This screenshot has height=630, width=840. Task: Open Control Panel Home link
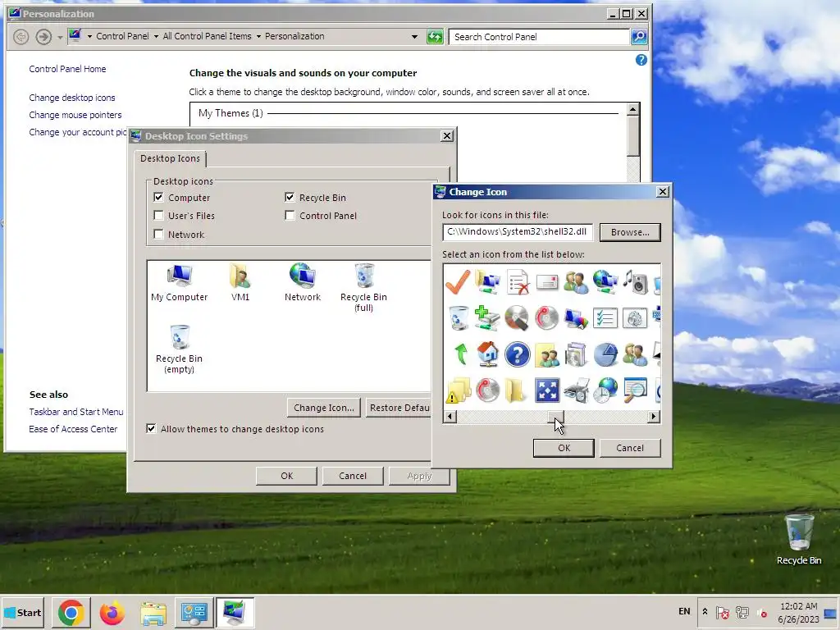point(67,69)
